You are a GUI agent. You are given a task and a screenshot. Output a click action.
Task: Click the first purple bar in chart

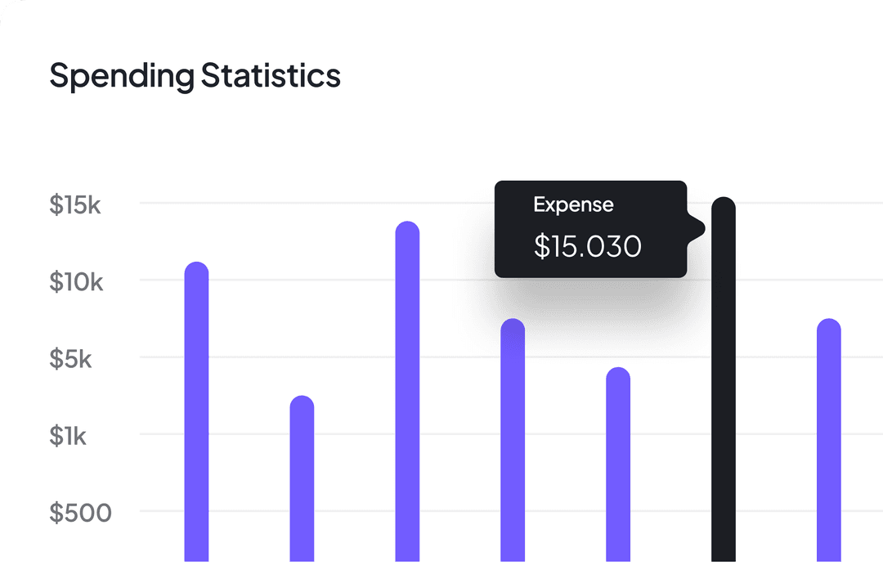(x=196, y=411)
